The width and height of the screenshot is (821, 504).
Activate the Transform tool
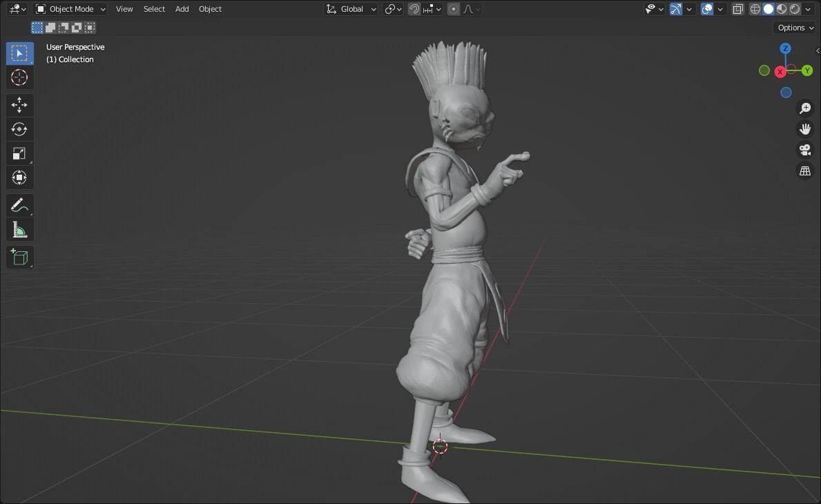tap(20, 177)
